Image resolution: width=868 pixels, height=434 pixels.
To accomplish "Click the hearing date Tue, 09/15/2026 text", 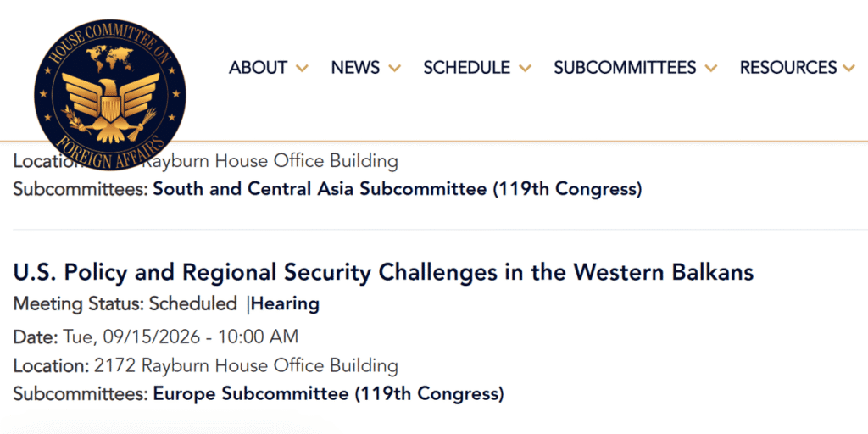I will point(131,336).
